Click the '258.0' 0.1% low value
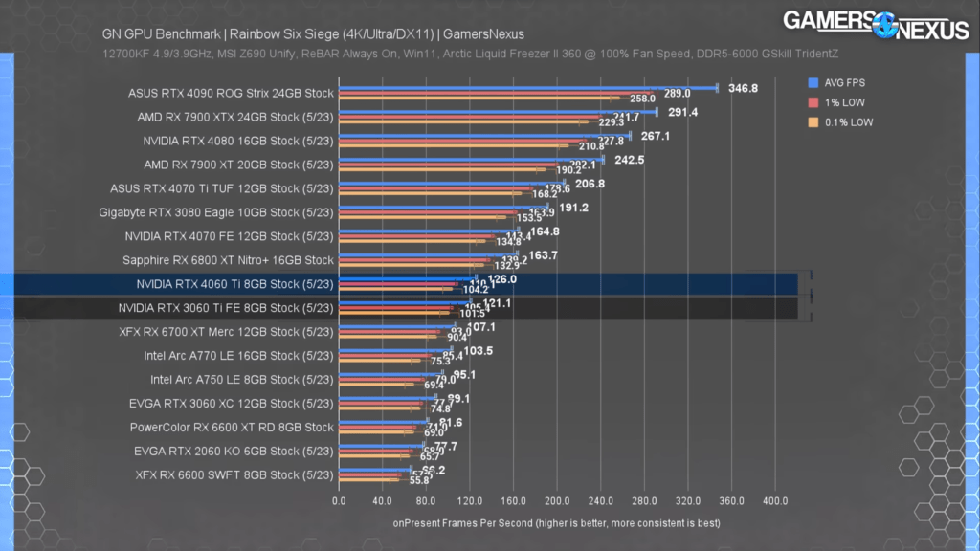This screenshot has height=551, width=980. point(642,99)
